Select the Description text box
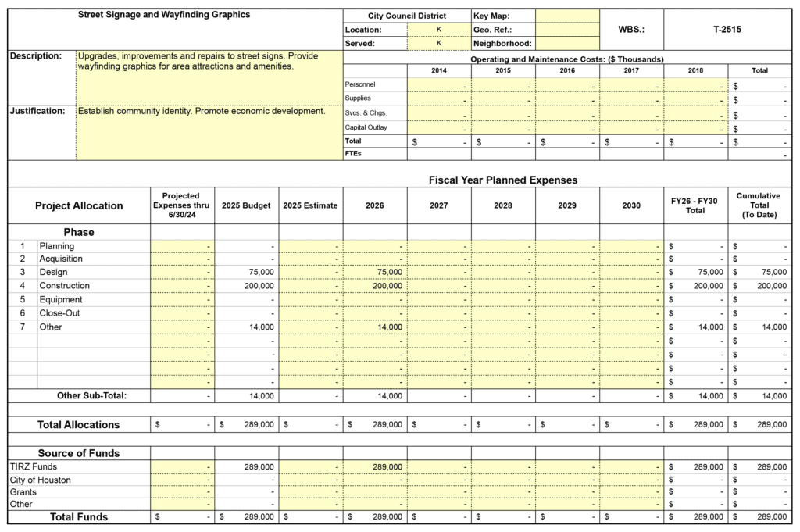This screenshot has height=532, width=800. 209,77
